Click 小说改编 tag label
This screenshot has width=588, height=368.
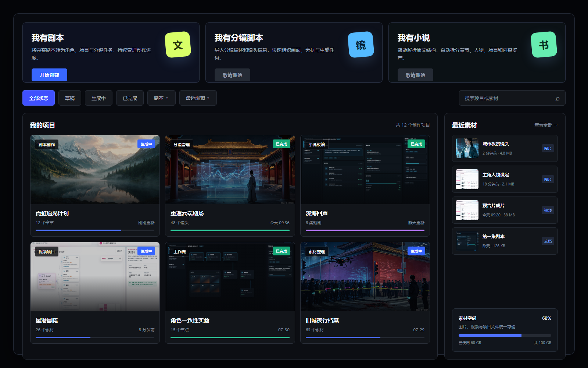(317, 145)
